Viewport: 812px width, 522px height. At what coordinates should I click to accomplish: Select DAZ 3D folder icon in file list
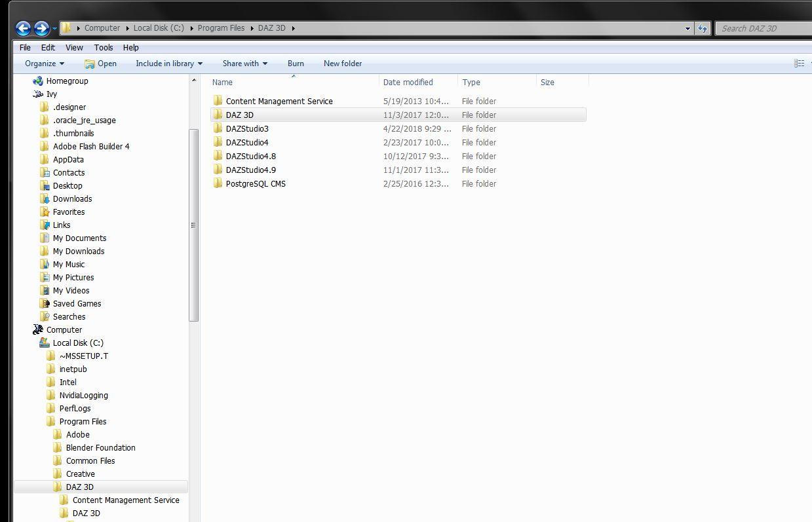[x=218, y=115]
